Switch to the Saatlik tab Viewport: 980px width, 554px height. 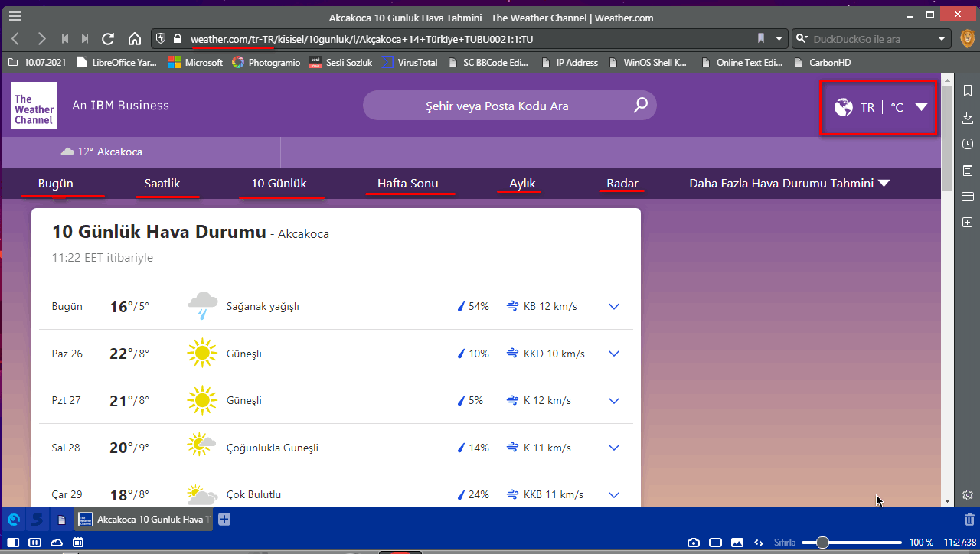[x=162, y=184]
